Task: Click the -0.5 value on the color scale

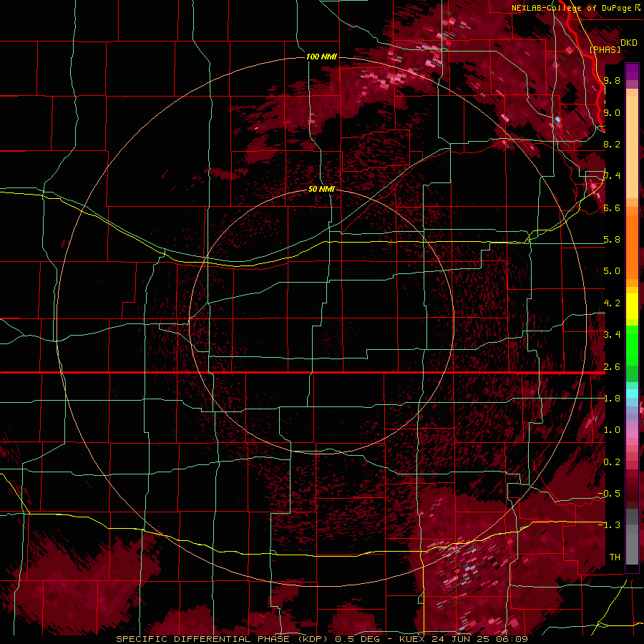Action: [x=609, y=494]
